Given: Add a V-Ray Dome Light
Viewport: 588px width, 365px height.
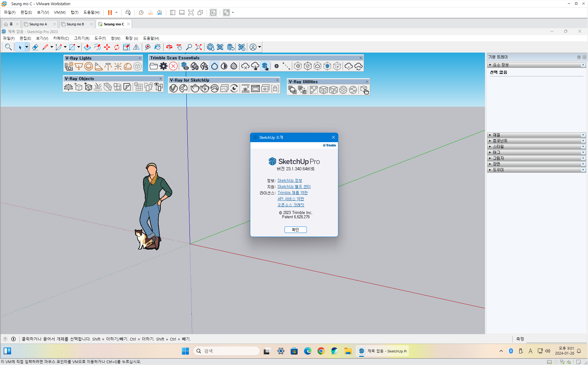Looking at the screenshot, I should click(128, 66).
